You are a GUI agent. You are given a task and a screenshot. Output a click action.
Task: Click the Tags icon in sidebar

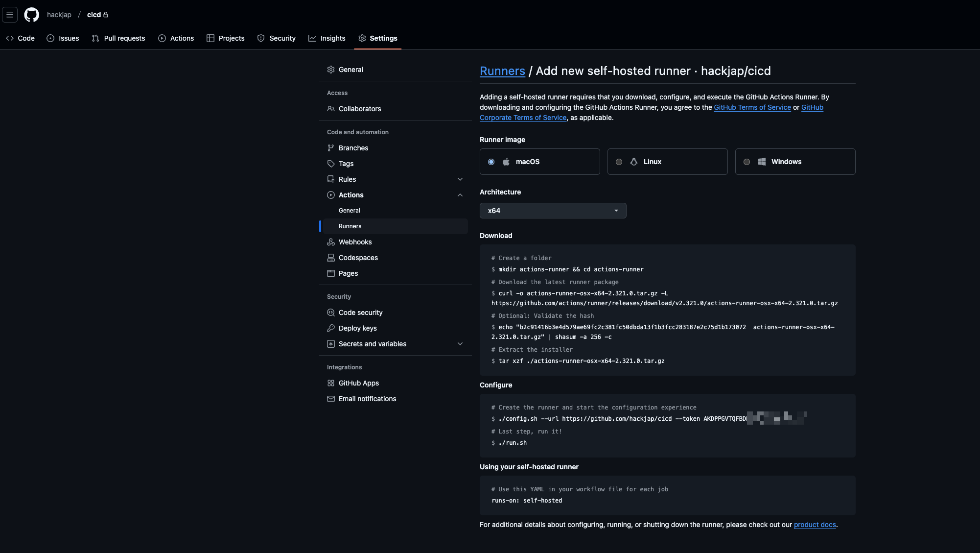click(x=331, y=164)
